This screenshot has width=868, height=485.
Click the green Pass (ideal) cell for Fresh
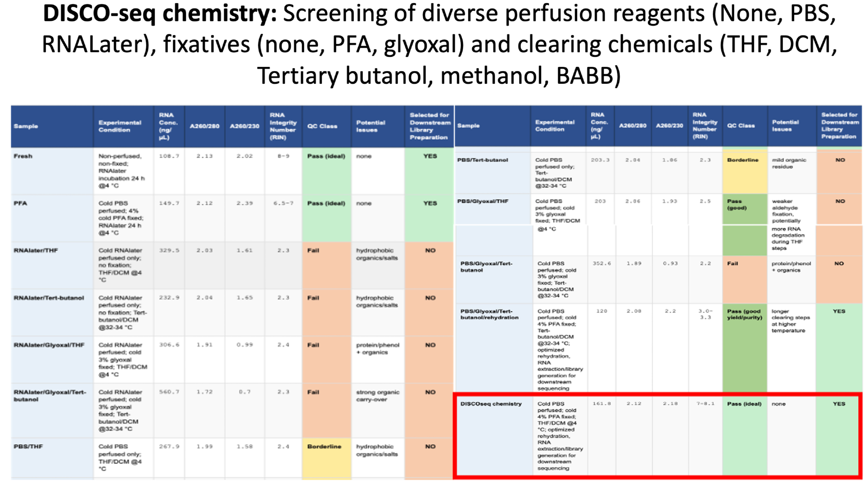(x=326, y=157)
